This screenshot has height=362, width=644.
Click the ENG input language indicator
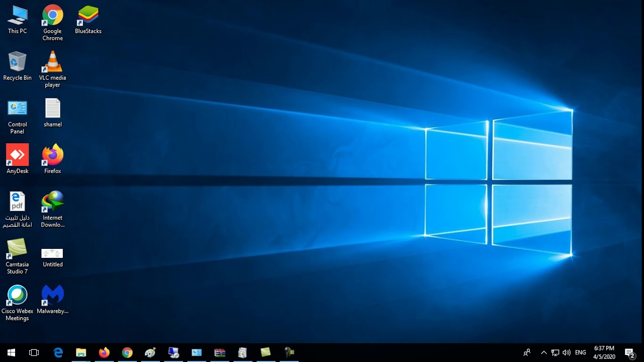tap(581, 352)
